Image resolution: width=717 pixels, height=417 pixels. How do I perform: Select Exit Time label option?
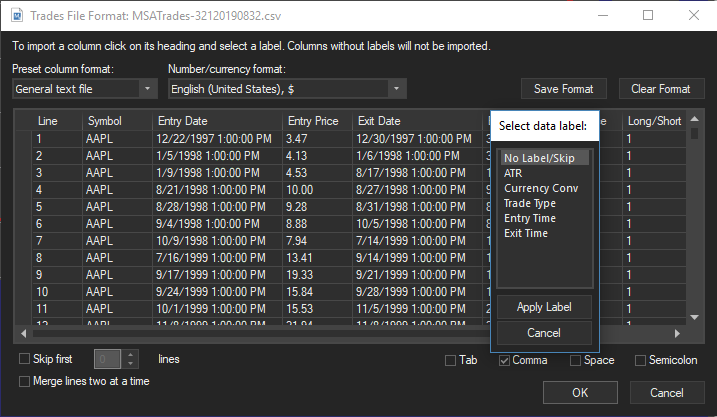pos(545,233)
